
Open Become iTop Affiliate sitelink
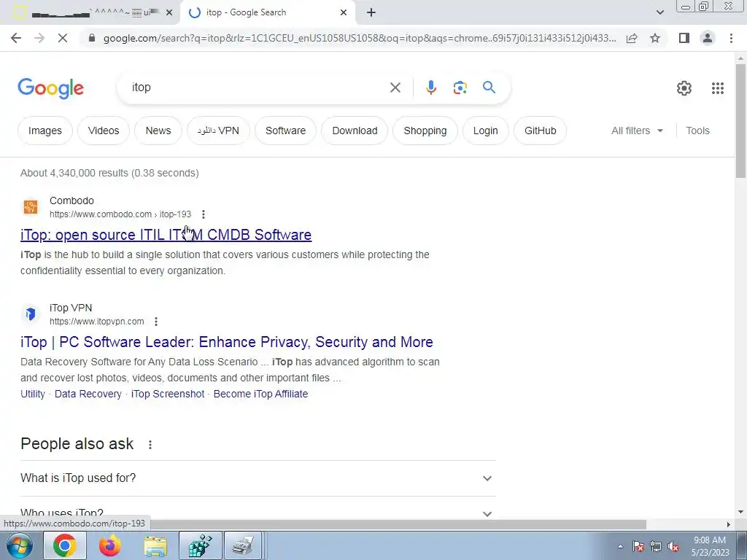[x=260, y=394]
